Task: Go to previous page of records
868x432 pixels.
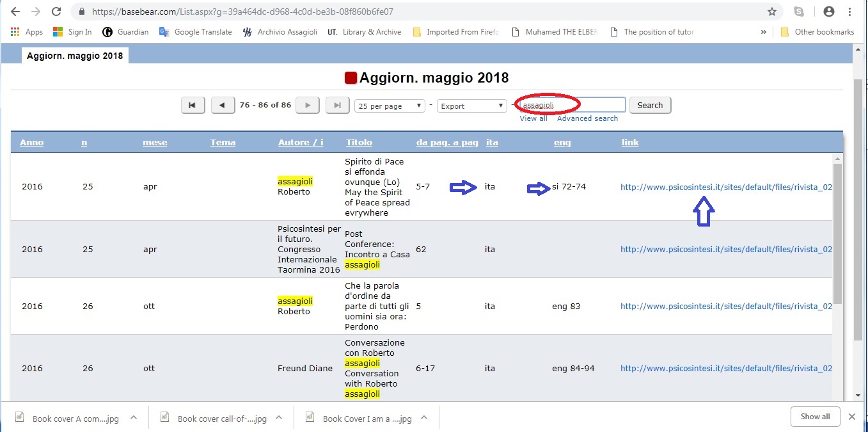Action: click(x=222, y=106)
